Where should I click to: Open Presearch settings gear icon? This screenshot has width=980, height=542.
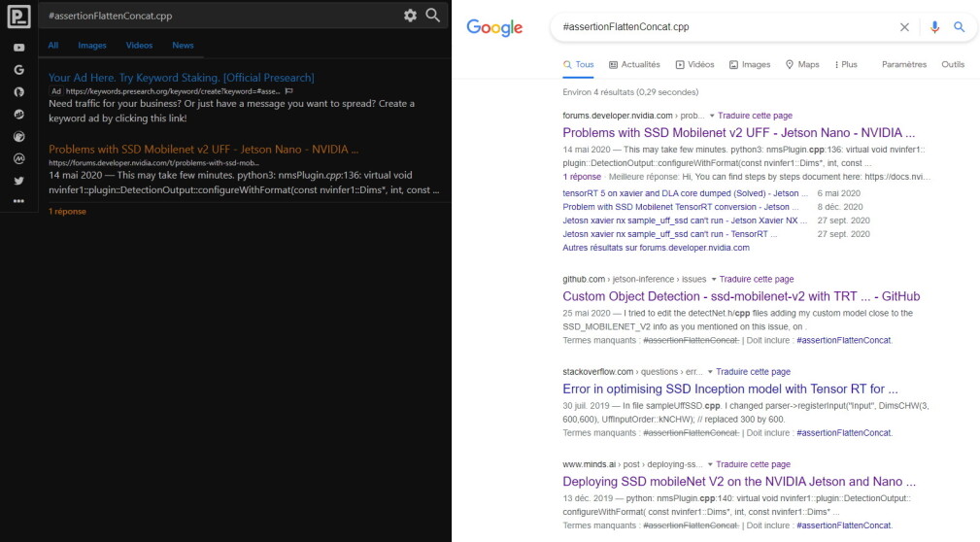pos(410,16)
